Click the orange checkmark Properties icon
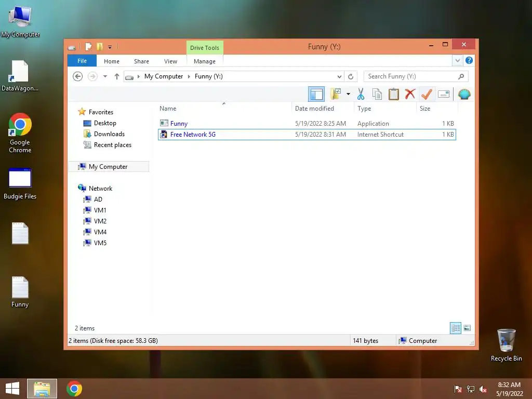This screenshot has width=532, height=399. click(427, 94)
